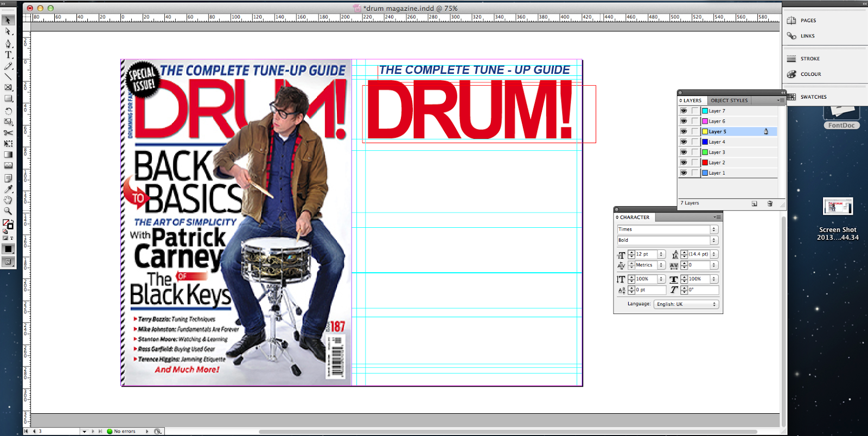868x436 pixels.
Task: Click the Fill and Stroke swatch in toolbox
Action: (x=8, y=224)
